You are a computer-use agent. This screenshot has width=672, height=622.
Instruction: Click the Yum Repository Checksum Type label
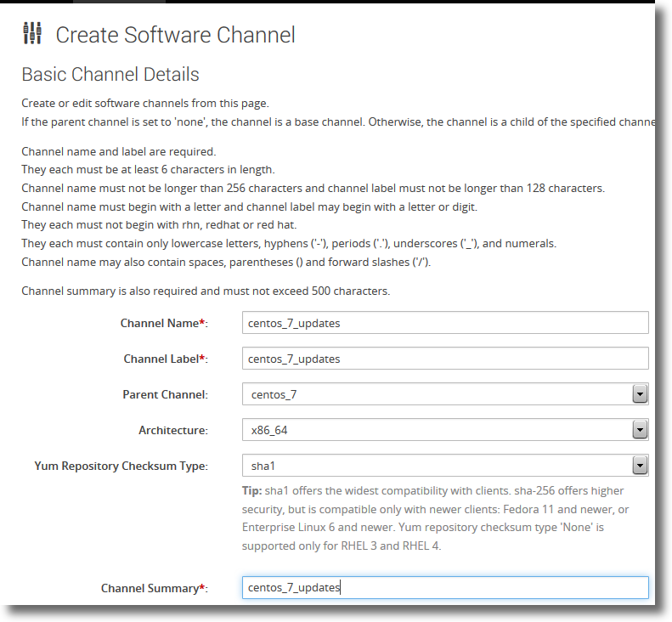point(121,466)
